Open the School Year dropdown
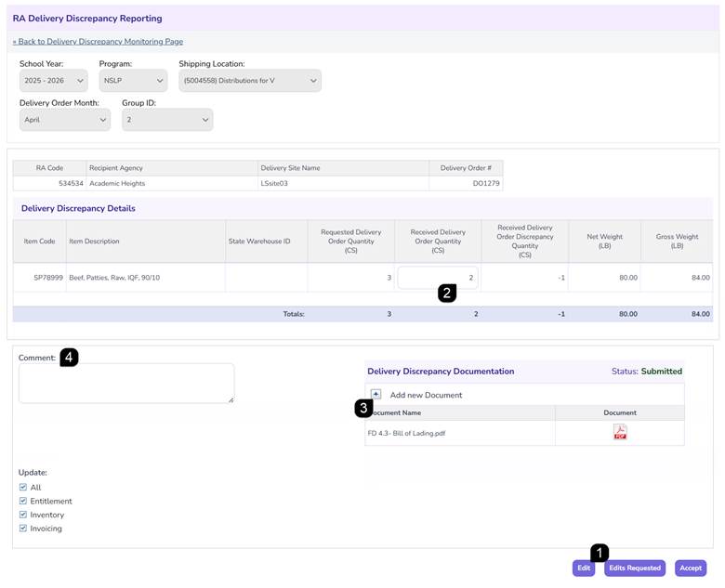 click(54, 81)
